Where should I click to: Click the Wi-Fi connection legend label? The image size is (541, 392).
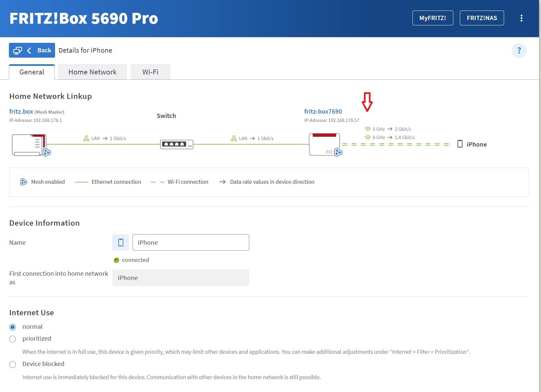click(188, 182)
